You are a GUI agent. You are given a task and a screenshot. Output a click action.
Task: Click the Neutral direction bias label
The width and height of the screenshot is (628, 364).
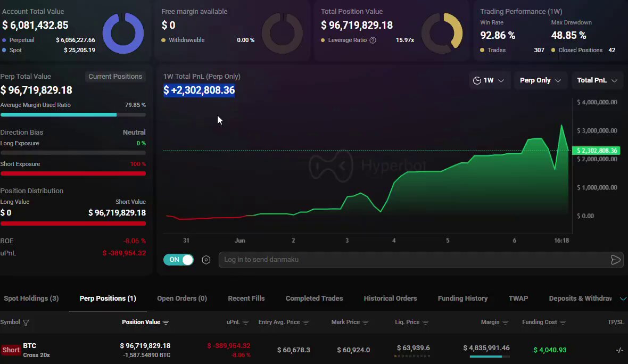coord(134,132)
